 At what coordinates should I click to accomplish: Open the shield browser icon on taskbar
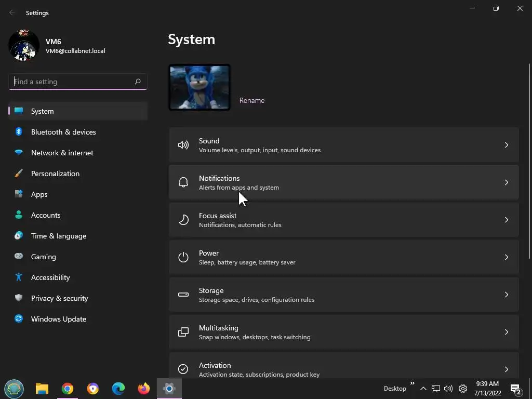[x=93, y=389]
